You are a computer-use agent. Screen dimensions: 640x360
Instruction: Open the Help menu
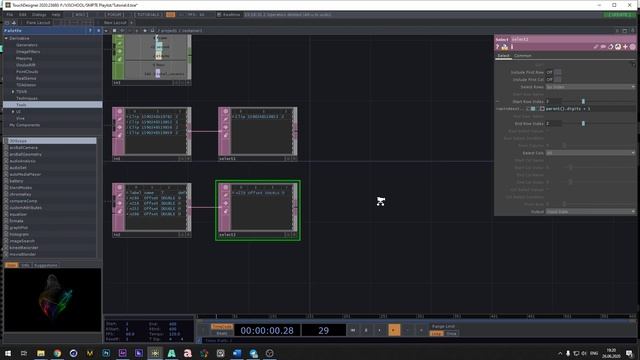[56, 15]
